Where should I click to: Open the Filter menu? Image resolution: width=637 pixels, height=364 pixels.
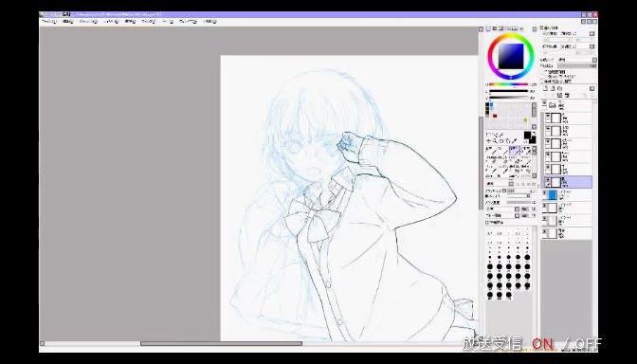point(148,22)
